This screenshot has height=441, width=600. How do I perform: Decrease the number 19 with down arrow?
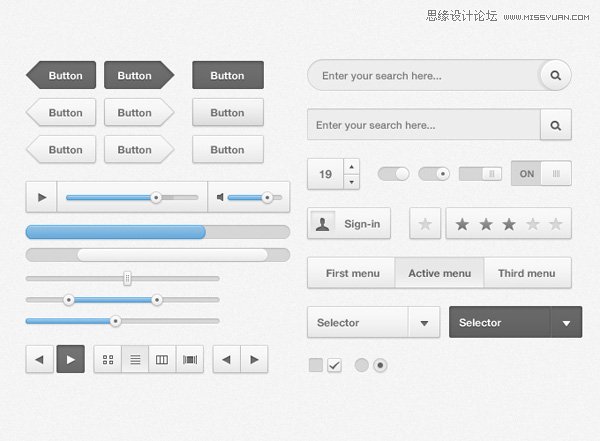click(351, 182)
